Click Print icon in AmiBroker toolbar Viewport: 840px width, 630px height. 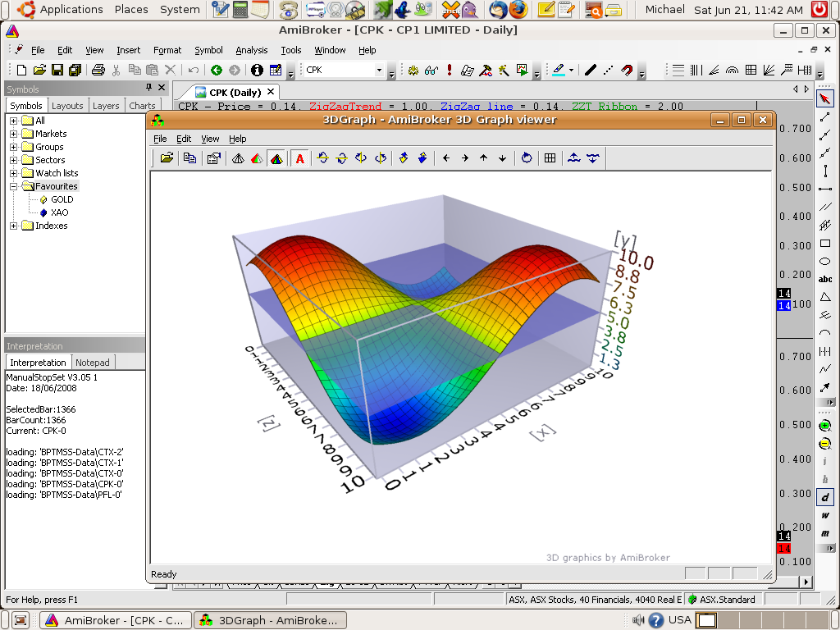(98, 70)
